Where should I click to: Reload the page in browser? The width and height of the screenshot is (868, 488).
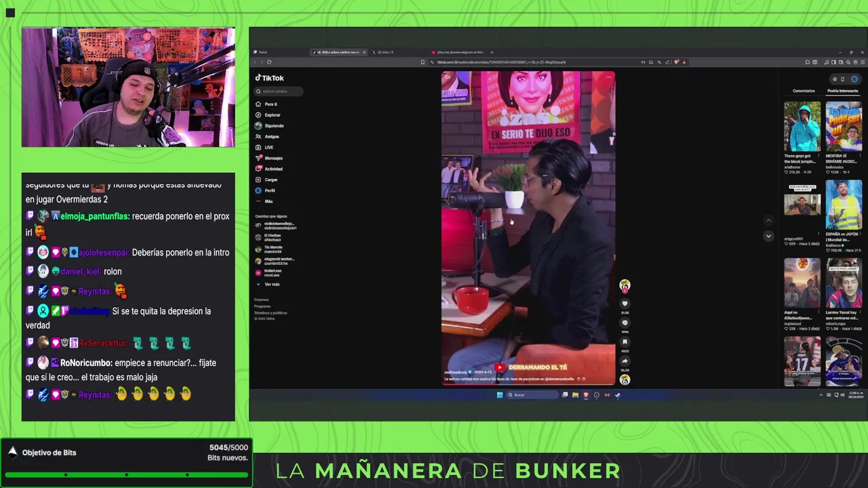tap(269, 62)
